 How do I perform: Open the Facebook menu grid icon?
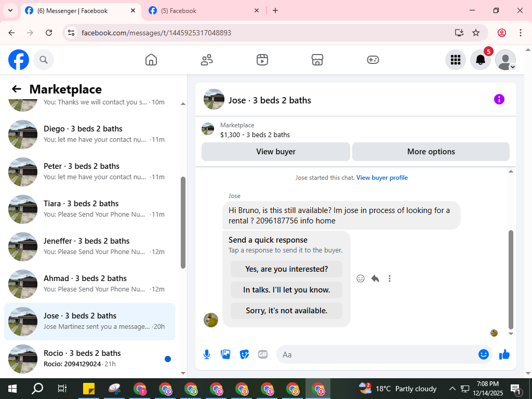(x=455, y=60)
